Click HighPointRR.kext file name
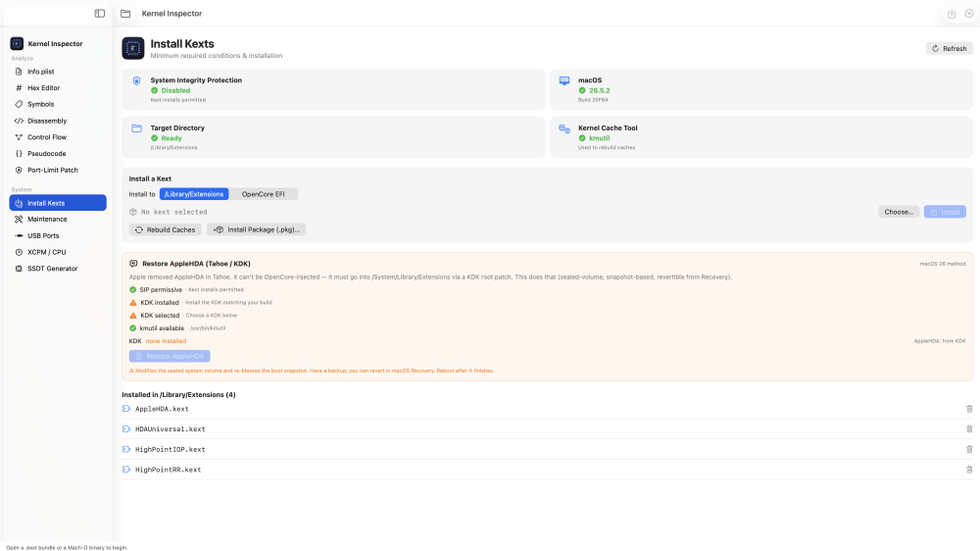980x551 pixels. (169, 470)
